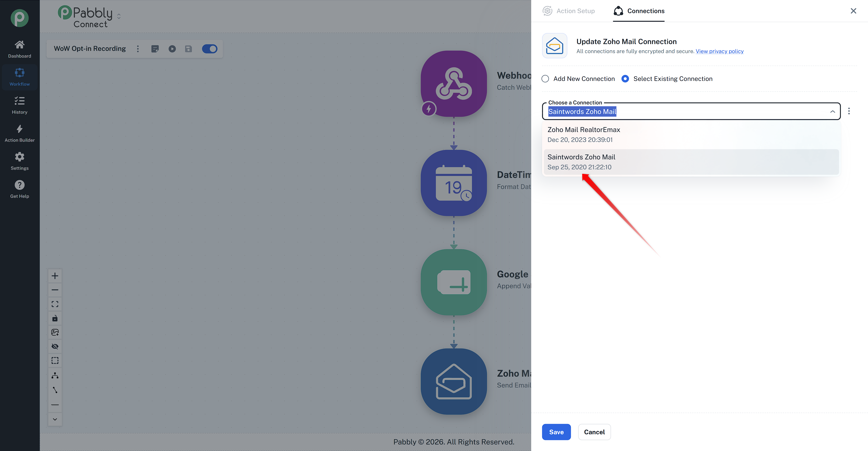The height and width of the screenshot is (451, 868).
Task: Choose Add New Connection option
Action: pos(578,78)
